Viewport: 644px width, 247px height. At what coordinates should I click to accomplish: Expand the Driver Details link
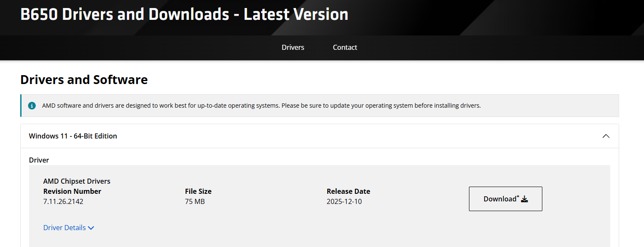(68, 228)
